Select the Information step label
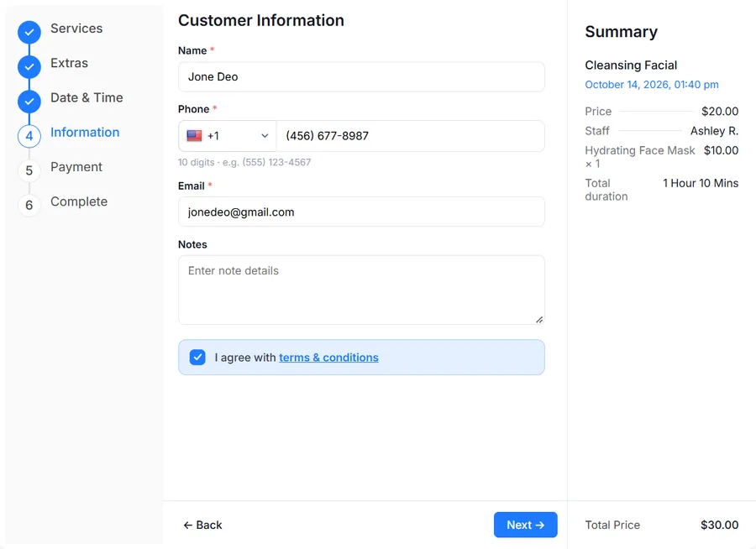The height and width of the screenshot is (549, 756). [85, 132]
